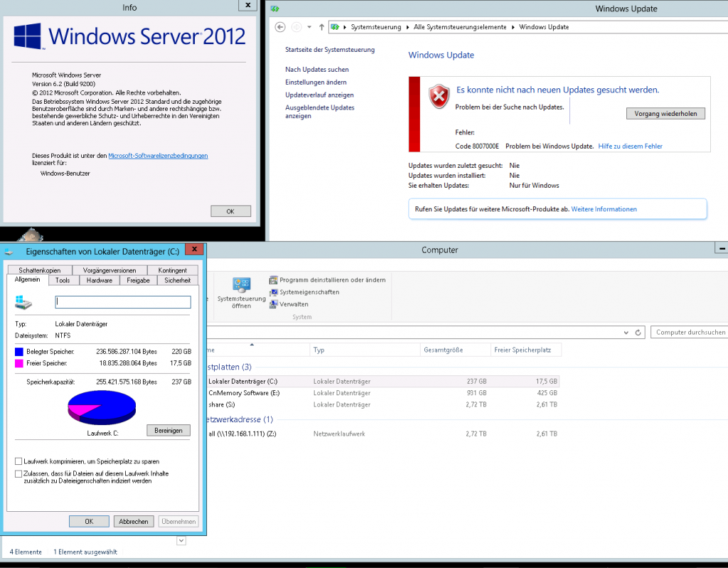Image resolution: width=728 pixels, height=568 pixels.
Task: Go up one level in Windows Update
Action: pos(321,27)
